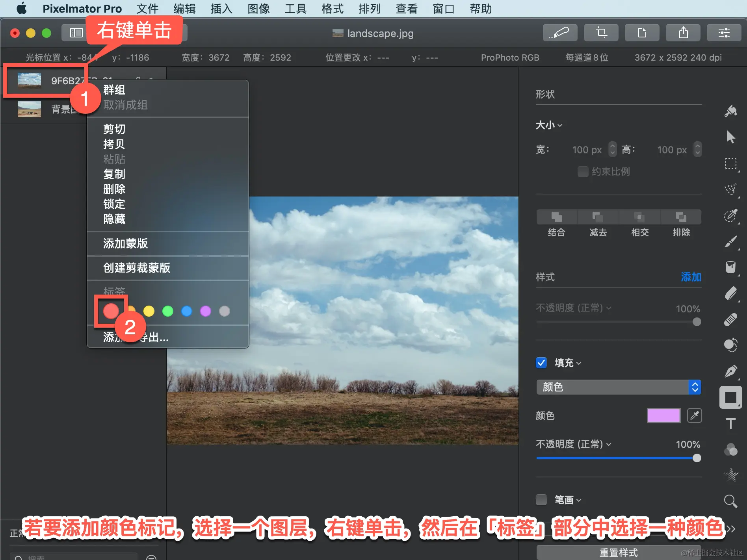Open the ML enhance pen toolbar button
The width and height of the screenshot is (747, 560).
click(560, 33)
